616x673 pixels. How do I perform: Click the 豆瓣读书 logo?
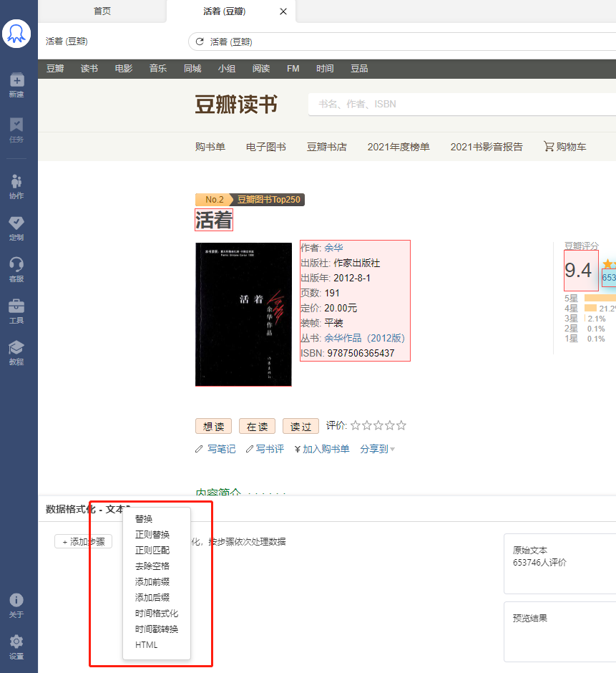(x=236, y=105)
